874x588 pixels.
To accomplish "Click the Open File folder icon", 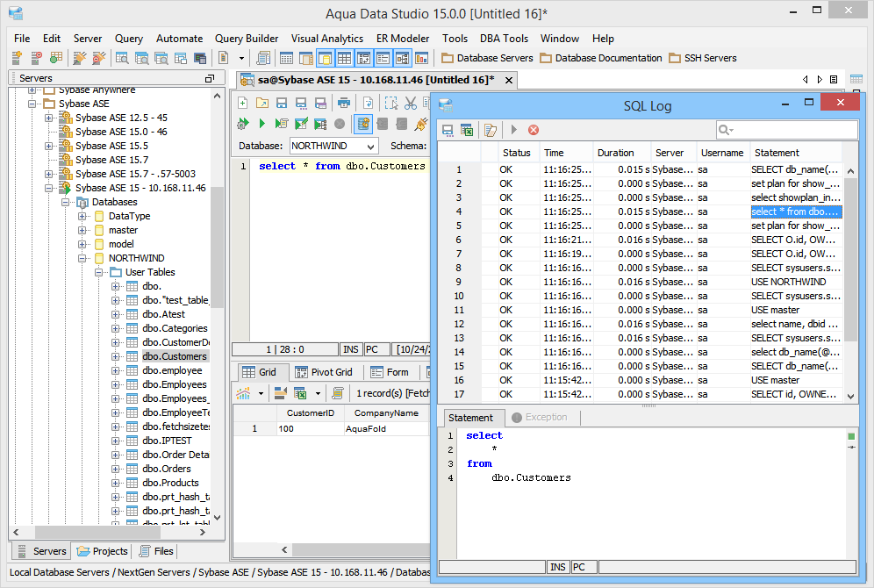I will pyautogui.click(x=262, y=103).
